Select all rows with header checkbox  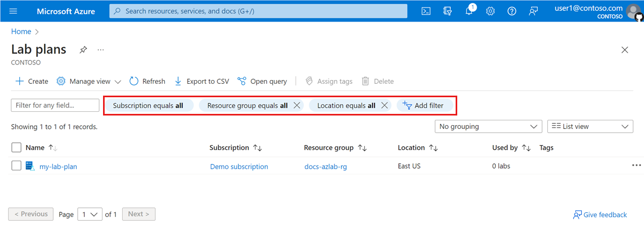coord(16,148)
